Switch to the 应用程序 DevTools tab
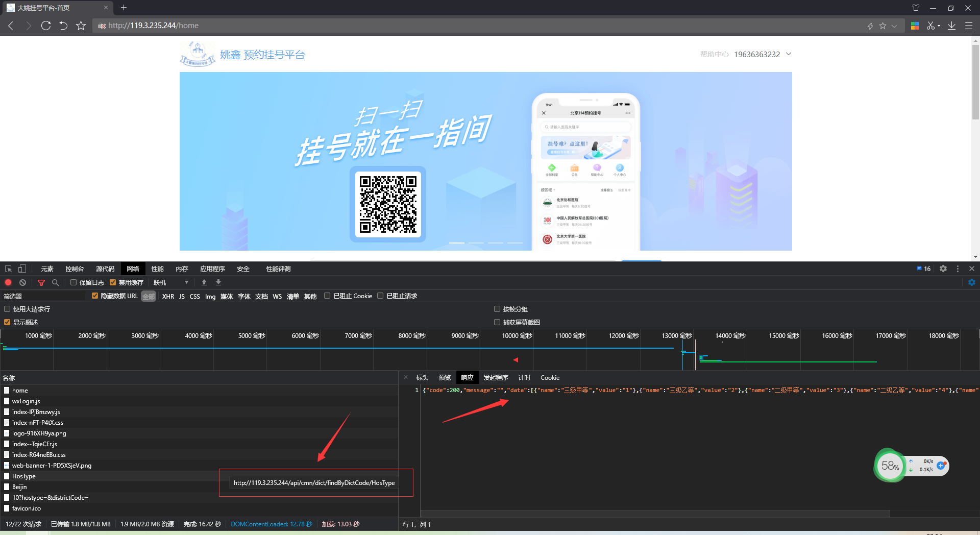The height and width of the screenshot is (535, 980). click(212, 269)
